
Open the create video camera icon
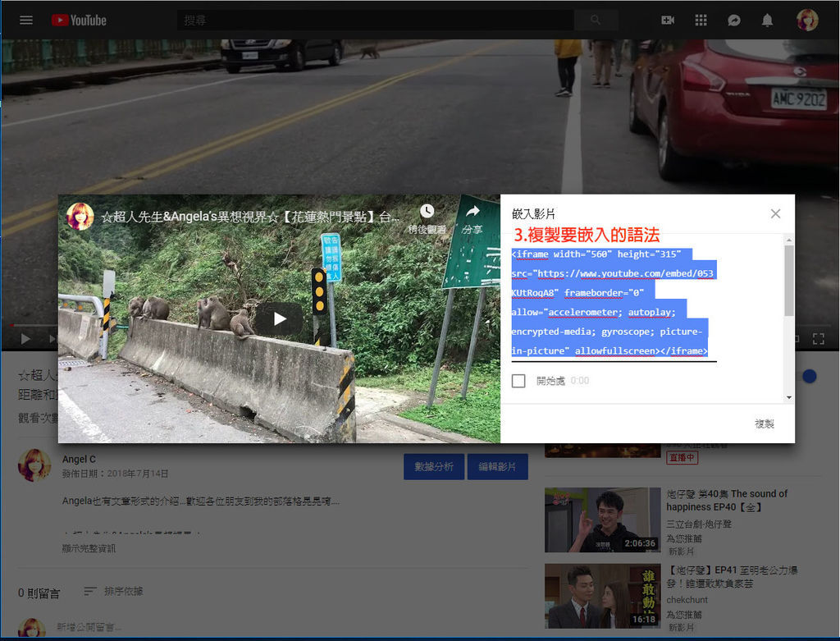point(668,21)
